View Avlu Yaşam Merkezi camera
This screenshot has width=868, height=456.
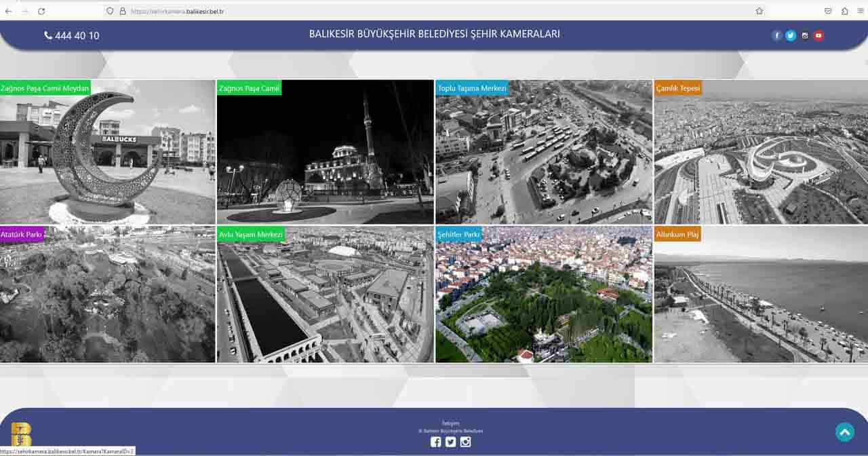tap(325, 295)
